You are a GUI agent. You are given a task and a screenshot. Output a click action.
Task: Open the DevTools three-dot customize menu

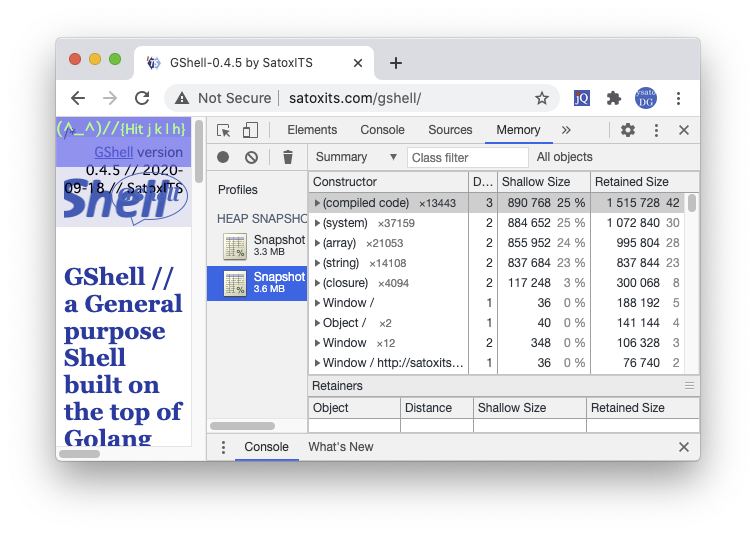pyautogui.click(x=656, y=130)
